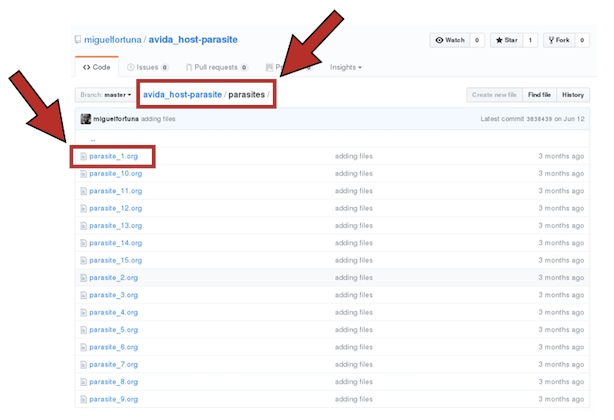Click the file icon beside parasite_10.org

83,173
